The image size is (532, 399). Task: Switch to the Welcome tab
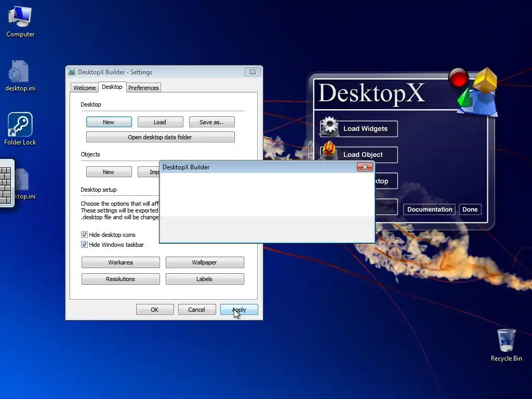(x=85, y=87)
